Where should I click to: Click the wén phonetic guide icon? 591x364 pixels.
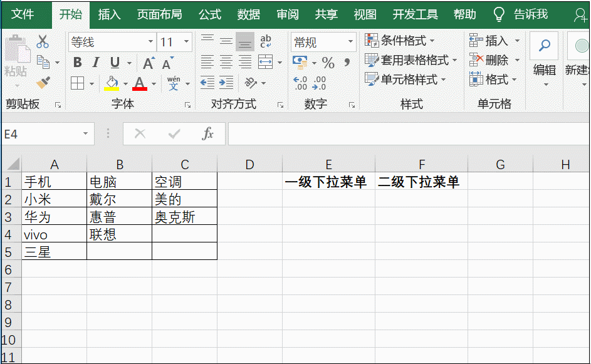(x=174, y=83)
